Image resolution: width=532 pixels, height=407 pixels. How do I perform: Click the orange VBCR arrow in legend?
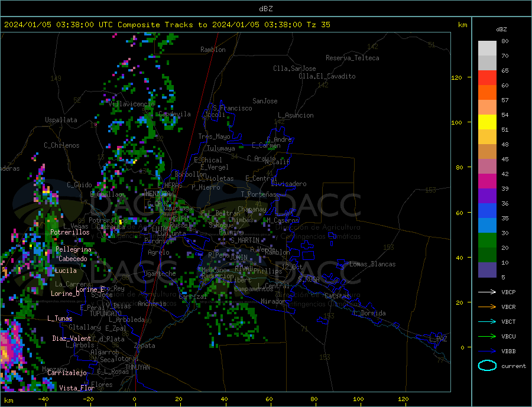click(487, 307)
